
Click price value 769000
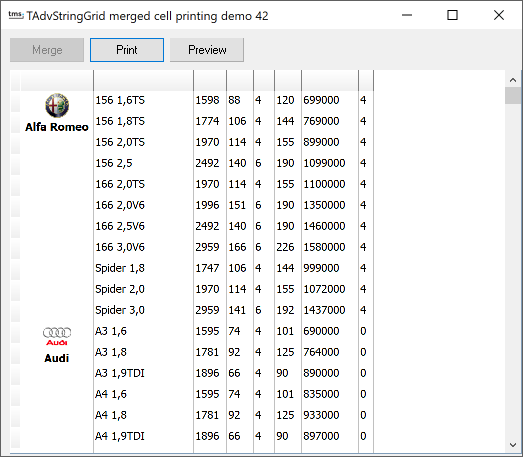(321, 121)
